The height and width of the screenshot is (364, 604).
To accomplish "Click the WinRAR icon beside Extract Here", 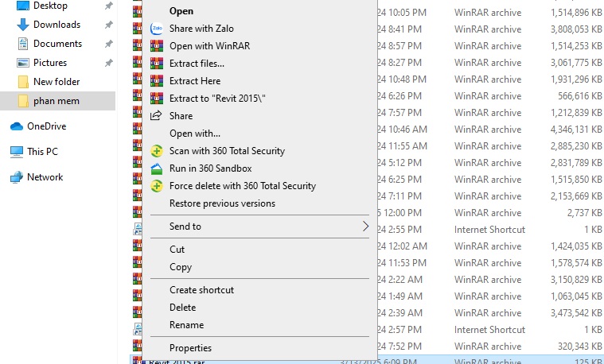I will point(158,81).
